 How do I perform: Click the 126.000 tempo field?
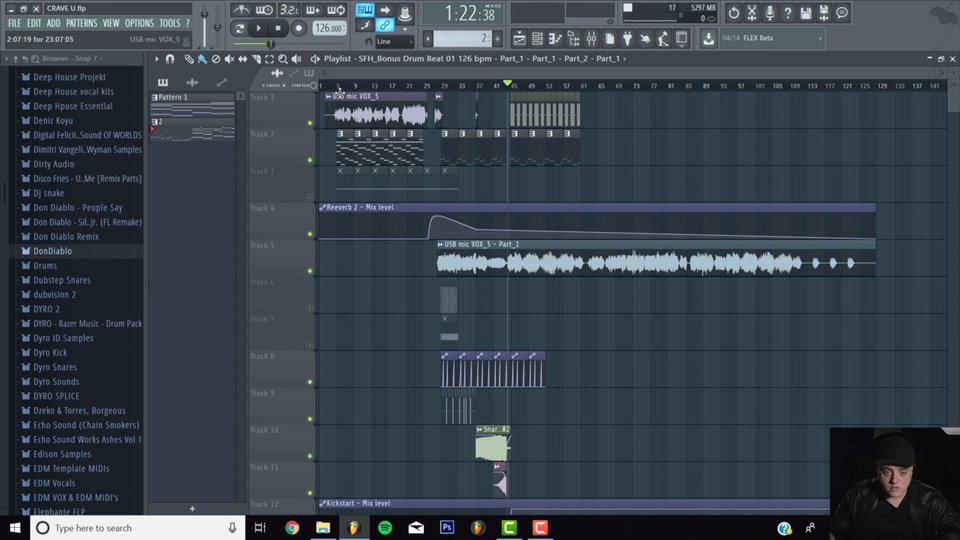pos(329,28)
